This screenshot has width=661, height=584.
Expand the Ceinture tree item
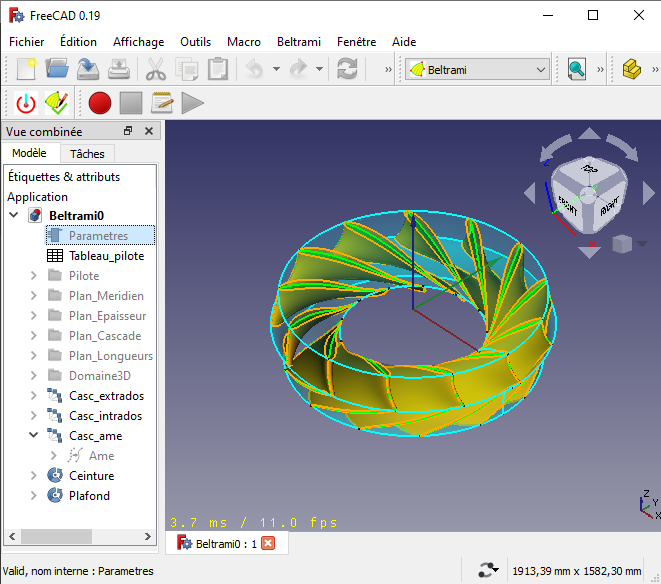pyautogui.click(x=34, y=476)
